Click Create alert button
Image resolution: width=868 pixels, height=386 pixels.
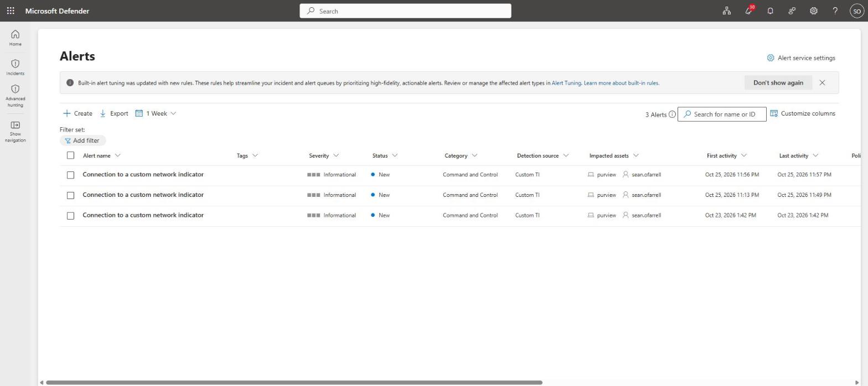(x=77, y=113)
